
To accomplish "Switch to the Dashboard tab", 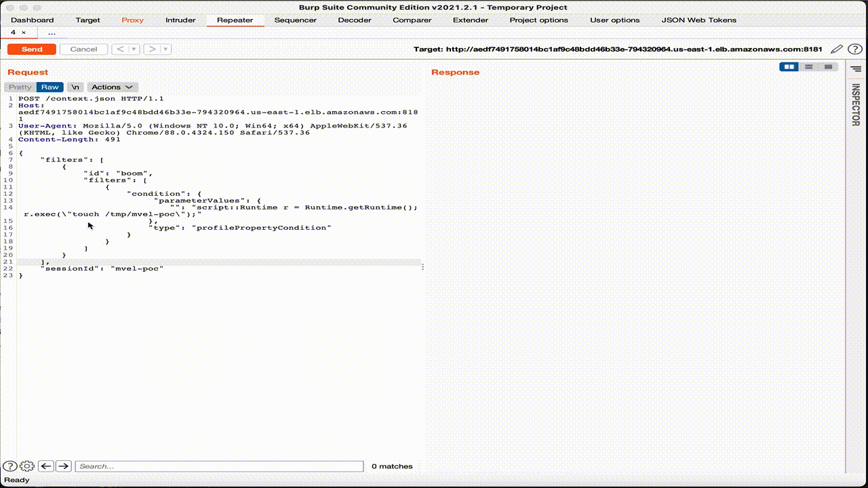I will (x=32, y=20).
